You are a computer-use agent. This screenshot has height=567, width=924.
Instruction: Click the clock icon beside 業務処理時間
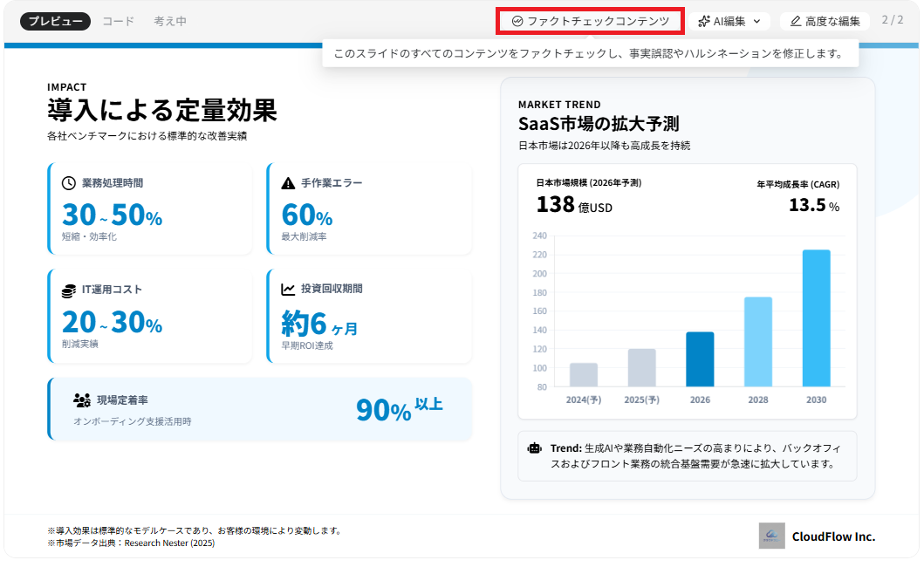point(69,183)
